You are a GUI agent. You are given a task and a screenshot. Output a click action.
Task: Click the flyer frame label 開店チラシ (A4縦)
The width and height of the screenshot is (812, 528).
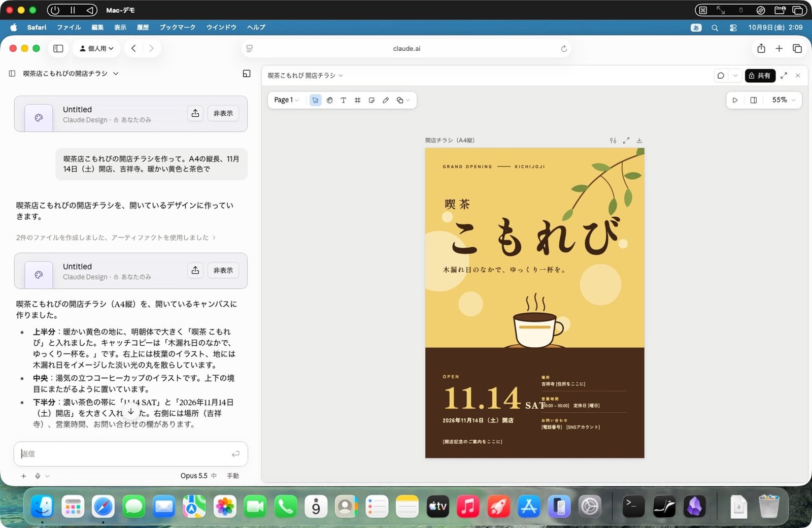click(450, 141)
